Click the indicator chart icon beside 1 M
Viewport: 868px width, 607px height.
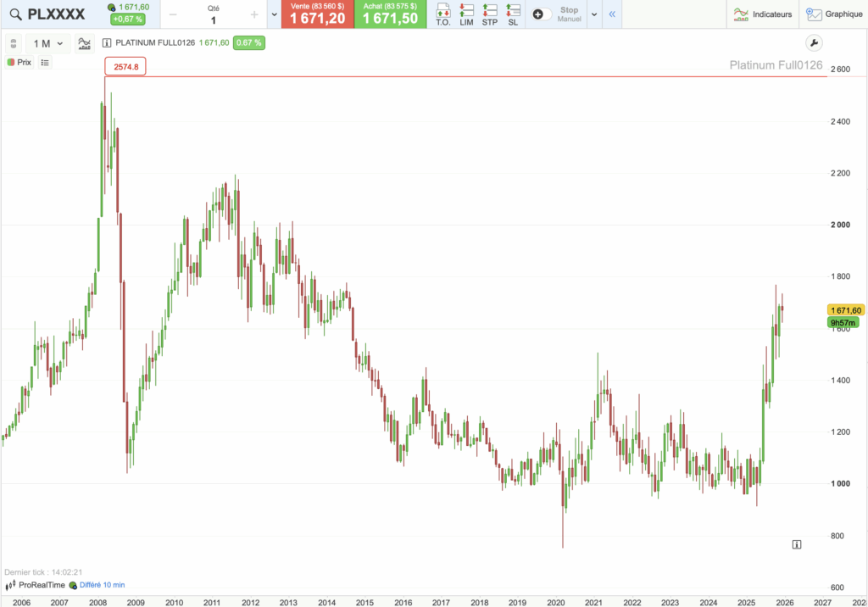85,43
